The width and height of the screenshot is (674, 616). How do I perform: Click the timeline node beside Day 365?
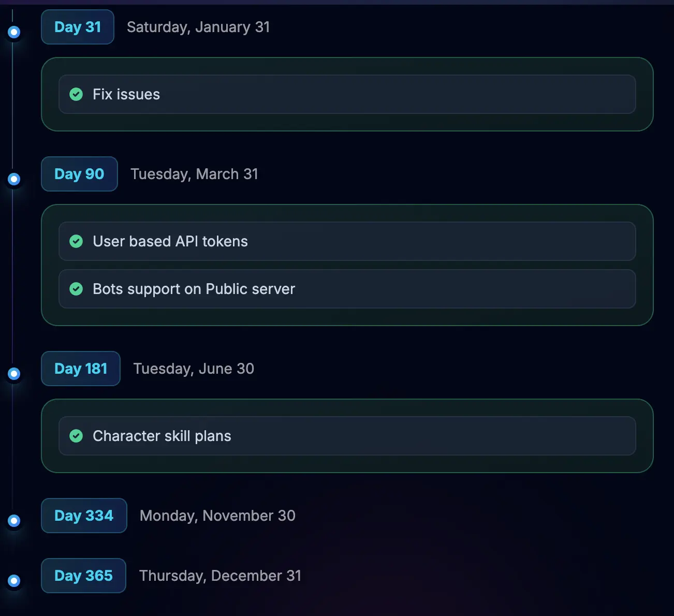pos(13,581)
